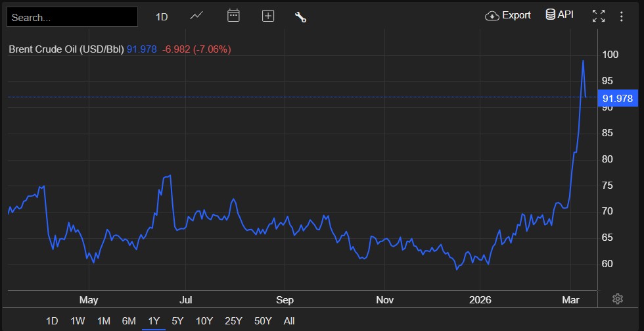This screenshot has height=331, width=644.
Task: Click the API label
Action: 566,14
